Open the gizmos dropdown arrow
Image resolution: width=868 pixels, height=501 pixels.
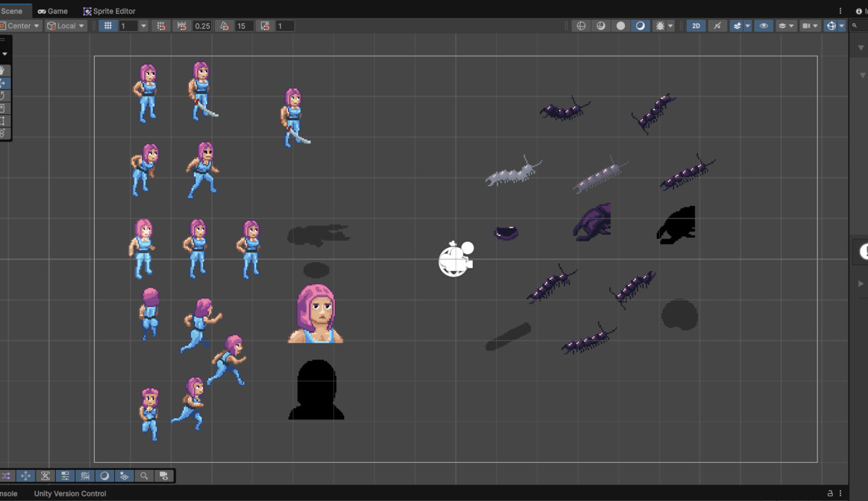tap(842, 26)
